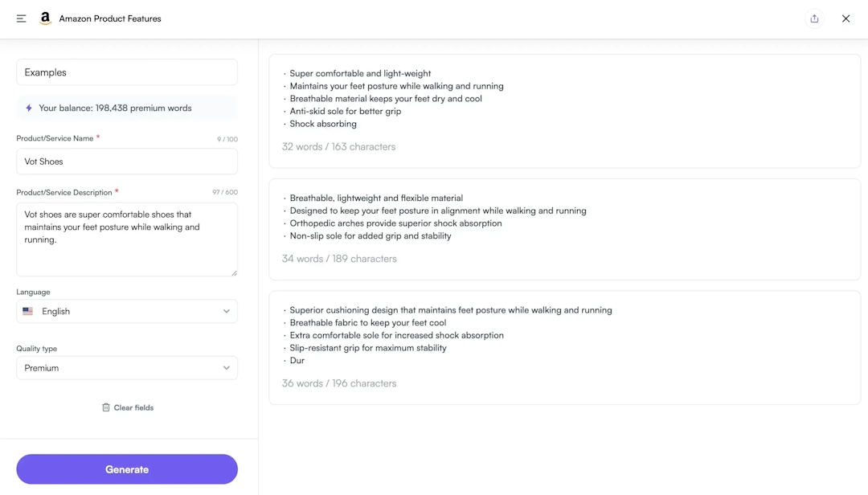The width and height of the screenshot is (868, 495).
Task: Expand the Language dropdown chevron
Action: (226, 311)
